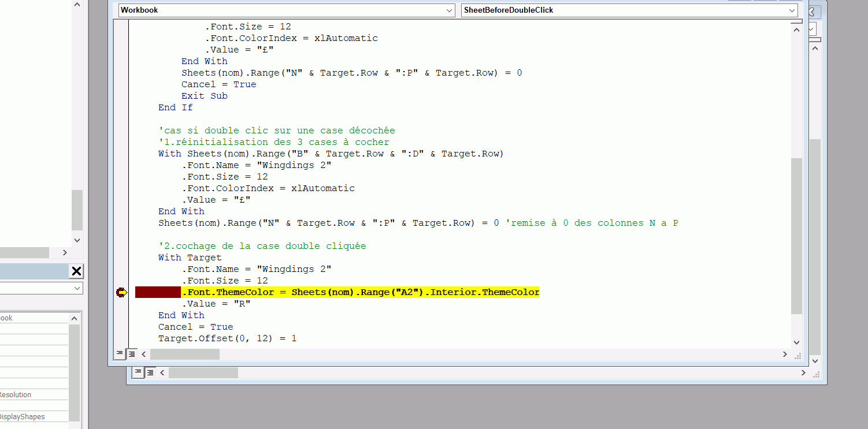Click front code window's horizontal scrollbar thumb

tap(184, 354)
